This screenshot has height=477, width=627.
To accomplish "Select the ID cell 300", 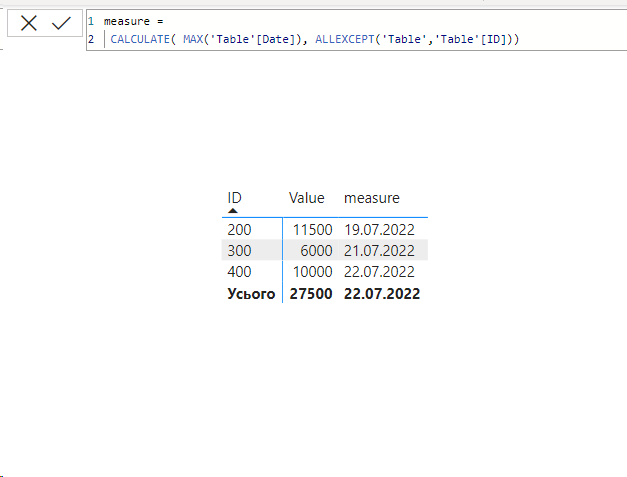I will (x=239, y=251).
